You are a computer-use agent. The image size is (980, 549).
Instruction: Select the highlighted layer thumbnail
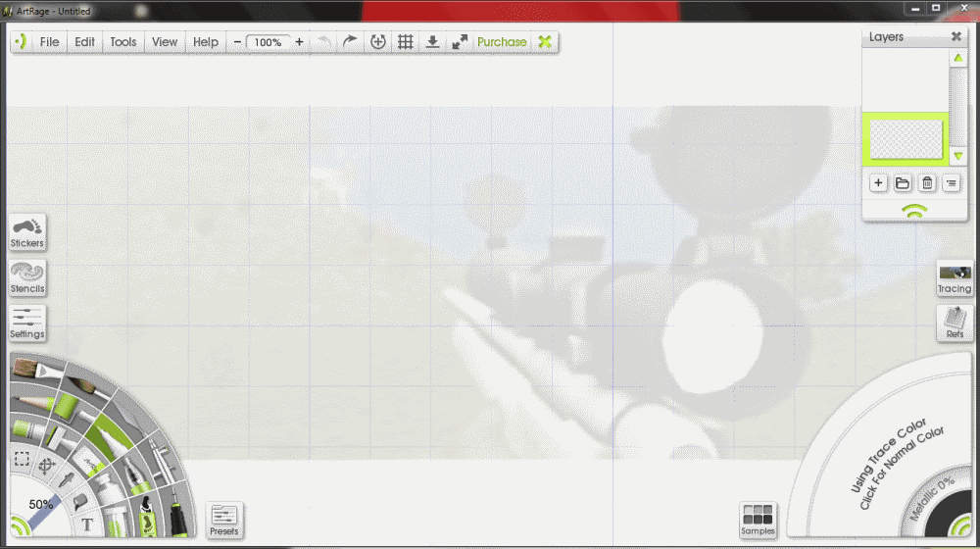click(x=906, y=139)
